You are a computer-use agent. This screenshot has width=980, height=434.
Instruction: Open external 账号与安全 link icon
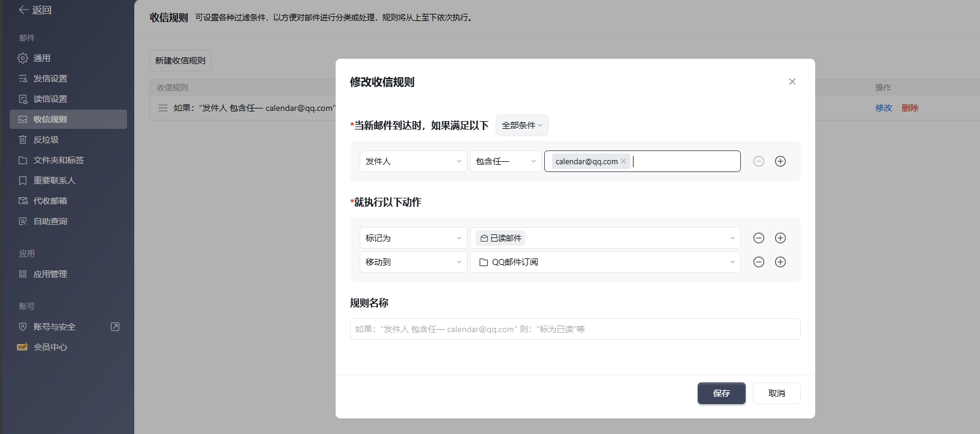(115, 327)
